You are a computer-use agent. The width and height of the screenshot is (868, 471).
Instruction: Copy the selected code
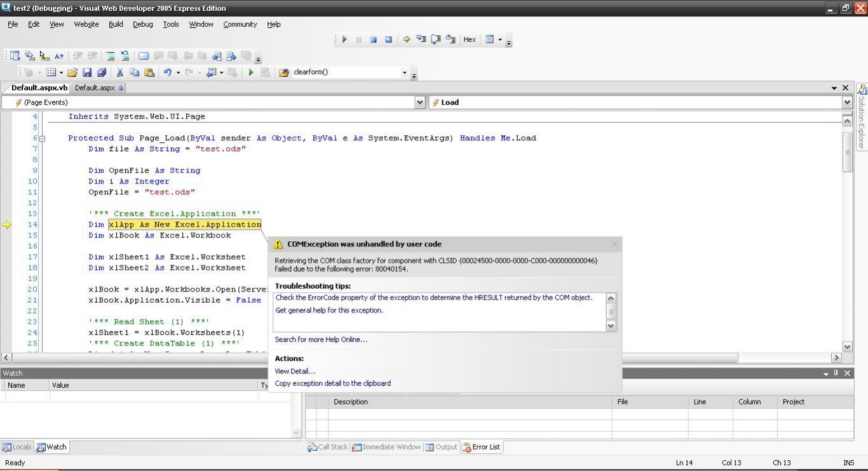click(x=134, y=72)
